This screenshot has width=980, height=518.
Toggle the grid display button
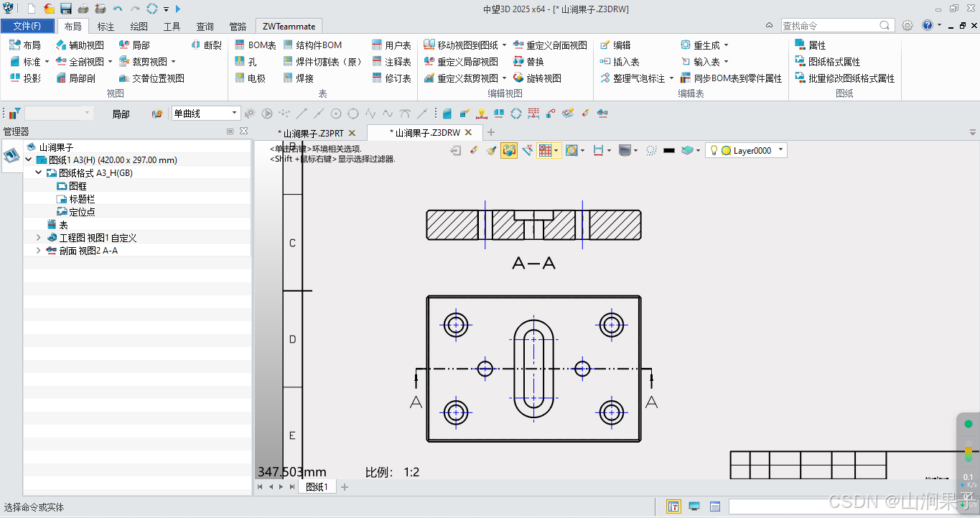point(546,150)
